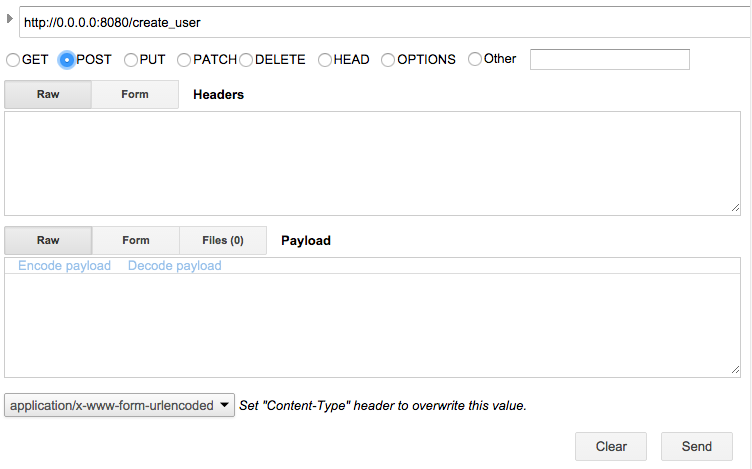Click the Clear button

pos(611,446)
